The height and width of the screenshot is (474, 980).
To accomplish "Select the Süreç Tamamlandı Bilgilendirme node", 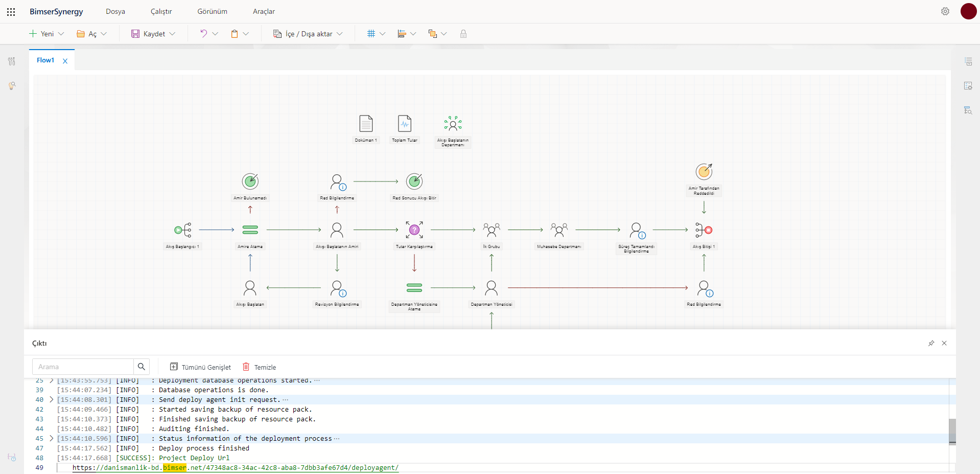I will [x=637, y=231].
